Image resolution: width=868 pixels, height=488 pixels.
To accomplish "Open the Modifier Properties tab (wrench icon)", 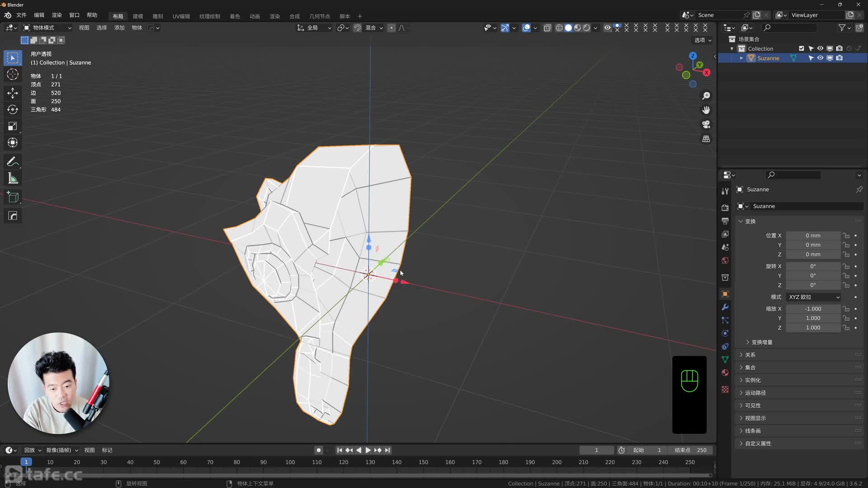I will pos(725,307).
